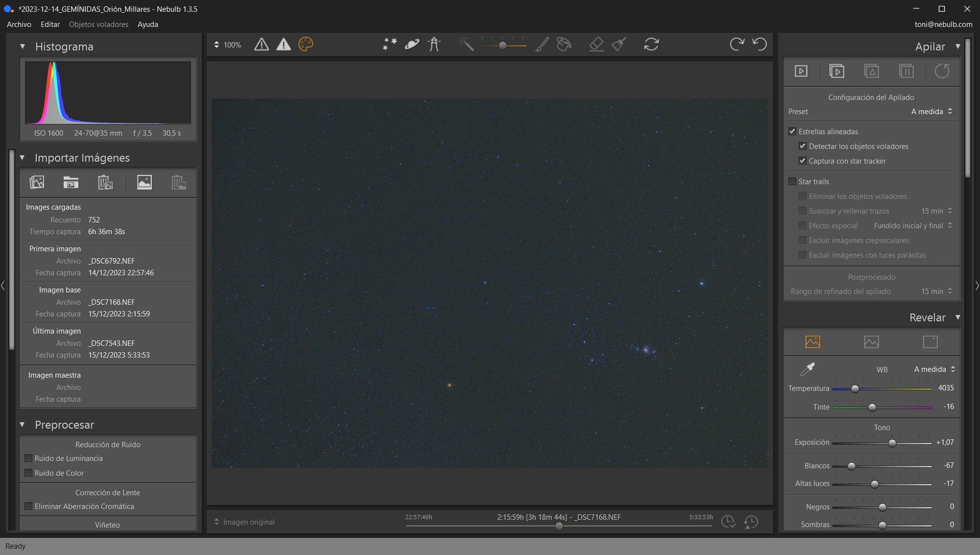
Task: Select the cleaning broom tool
Action: pyautogui.click(x=618, y=45)
